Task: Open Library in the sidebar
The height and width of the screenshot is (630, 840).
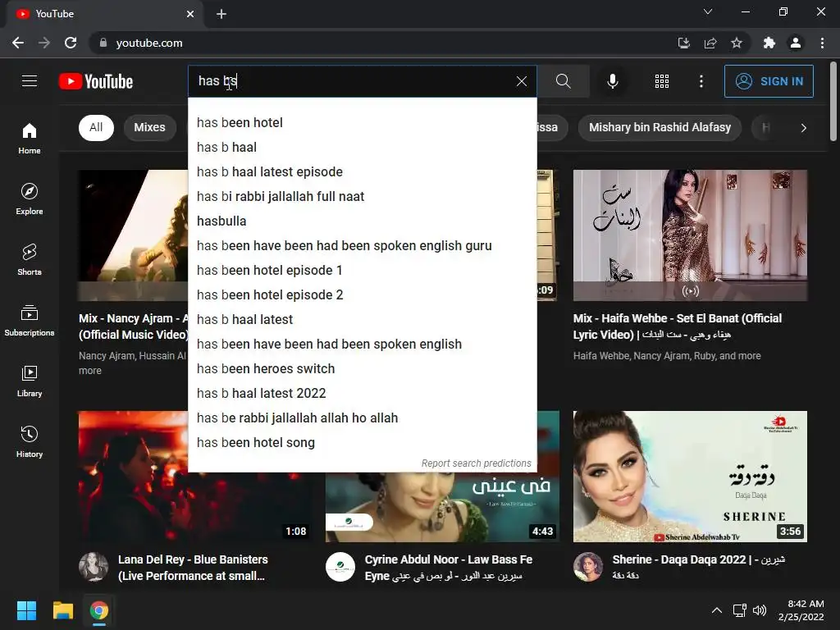Action: (30, 381)
